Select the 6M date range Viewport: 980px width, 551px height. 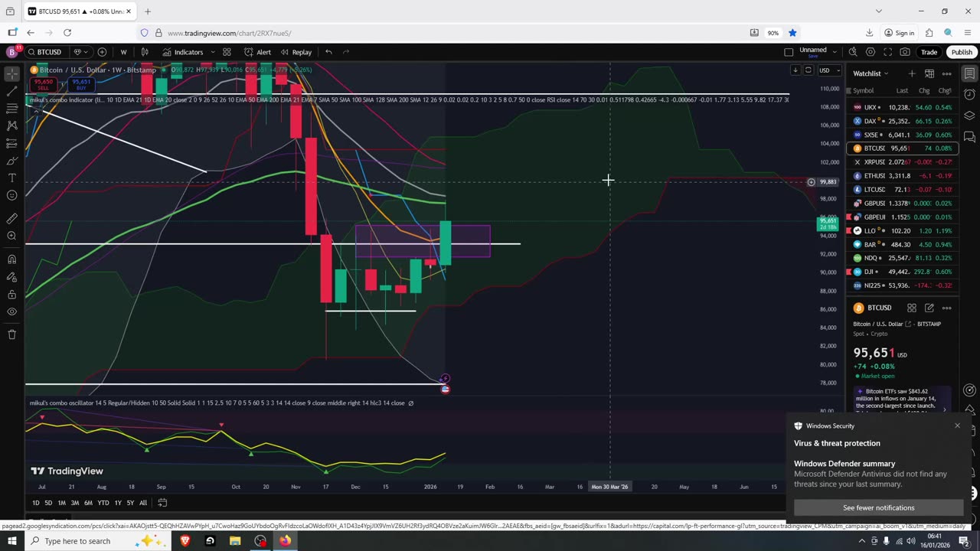[88, 503]
